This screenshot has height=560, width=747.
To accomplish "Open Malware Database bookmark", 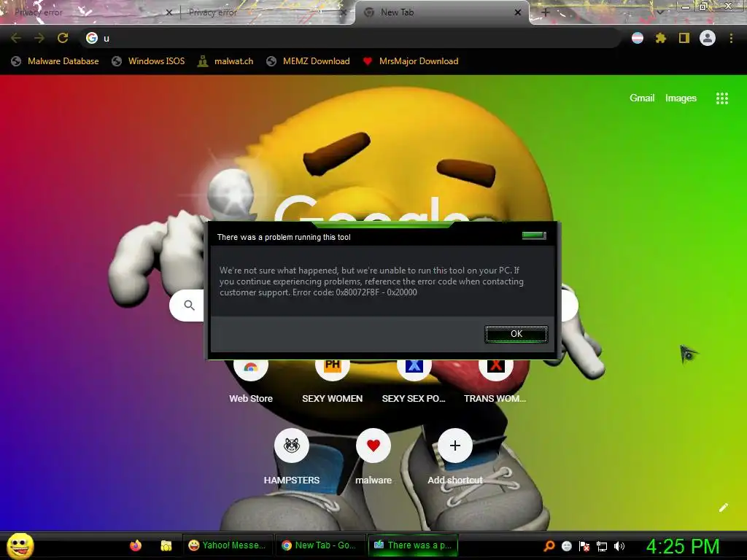I will click(x=55, y=61).
